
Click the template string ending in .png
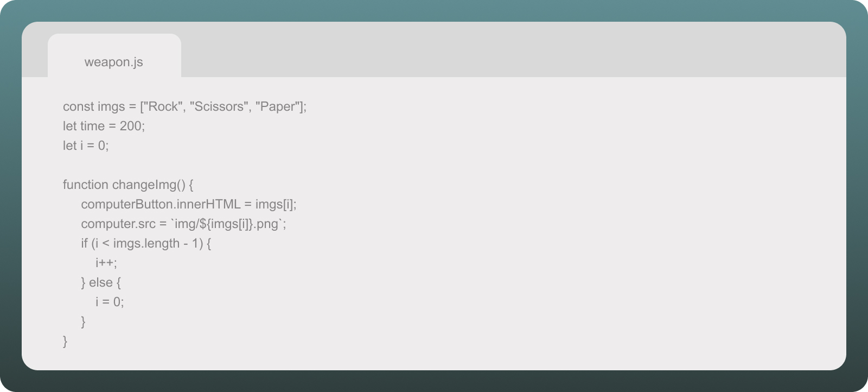pos(228,224)
